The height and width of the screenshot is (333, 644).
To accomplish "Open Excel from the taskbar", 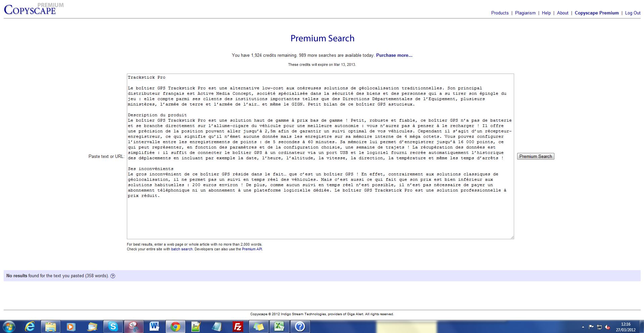I will (279, 326).
